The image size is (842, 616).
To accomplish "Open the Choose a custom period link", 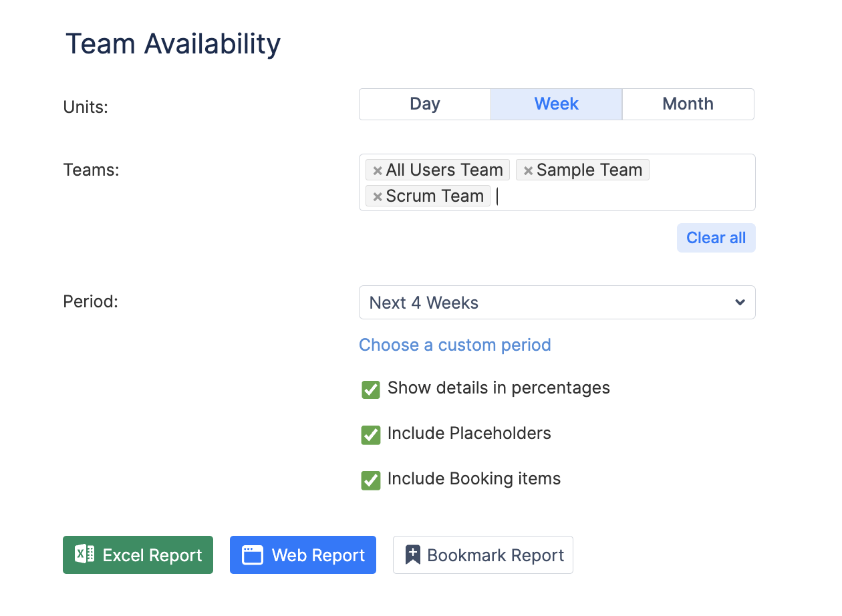I will pyautogui.click(x=454, y=345).
